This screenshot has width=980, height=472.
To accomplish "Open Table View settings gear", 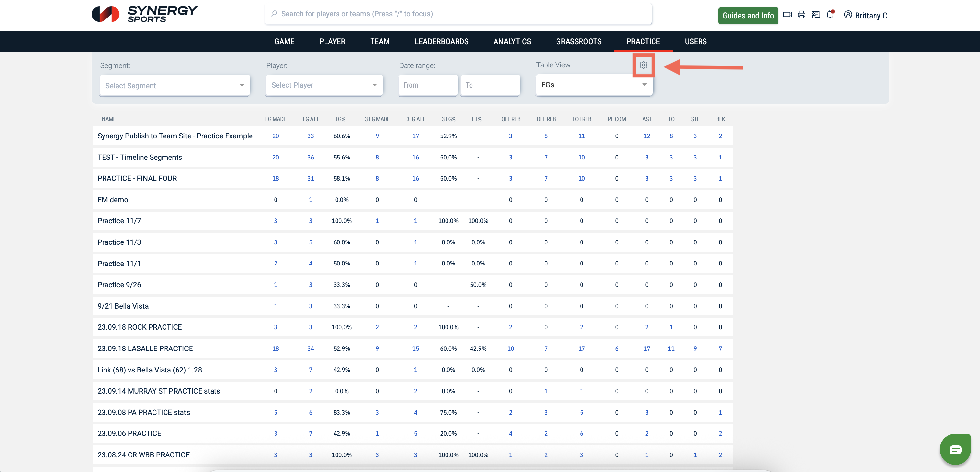I will [643, 65].
